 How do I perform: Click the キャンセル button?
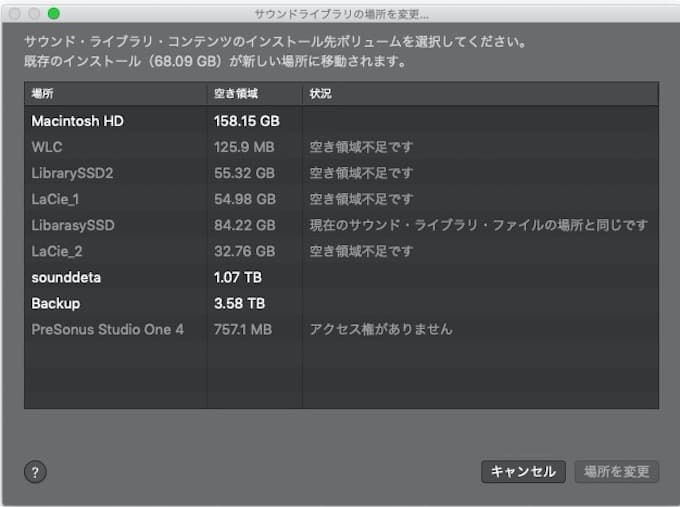coord(523,471)
